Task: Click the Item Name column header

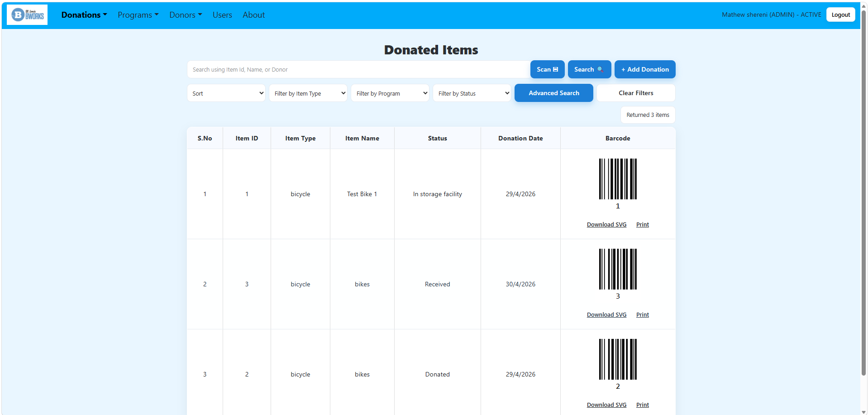Action: 362,138
